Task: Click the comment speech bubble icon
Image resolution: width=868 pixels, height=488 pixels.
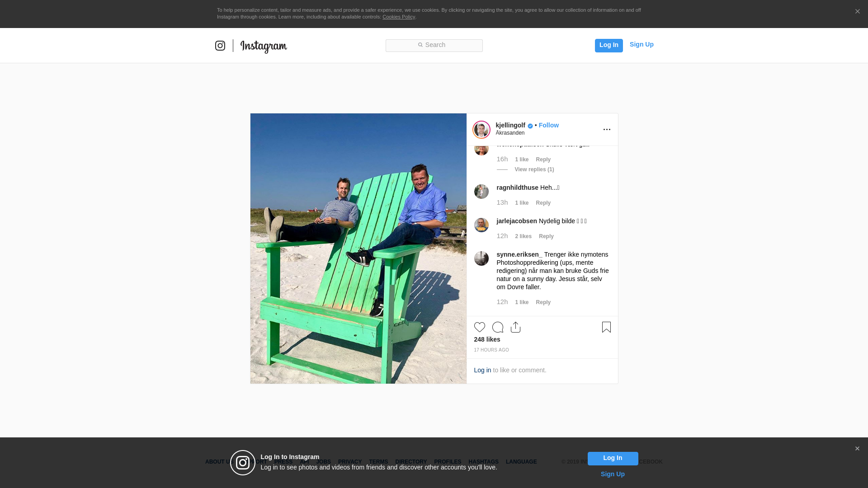Action: (497, 327)
